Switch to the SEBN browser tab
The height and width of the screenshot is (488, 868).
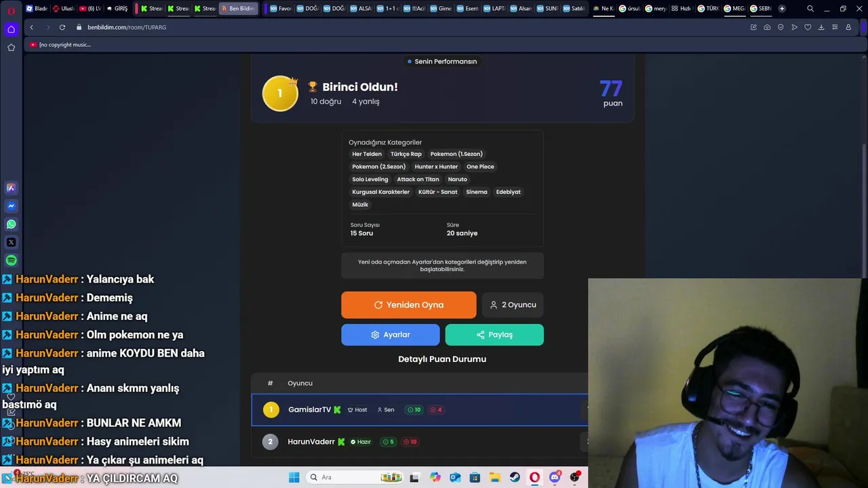tap(761, 9)
